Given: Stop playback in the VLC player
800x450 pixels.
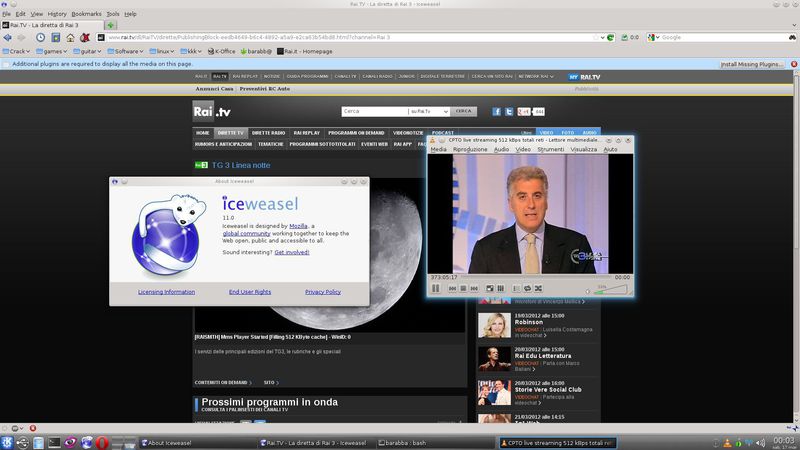Looking at the screenshot, I should point(464,288).
